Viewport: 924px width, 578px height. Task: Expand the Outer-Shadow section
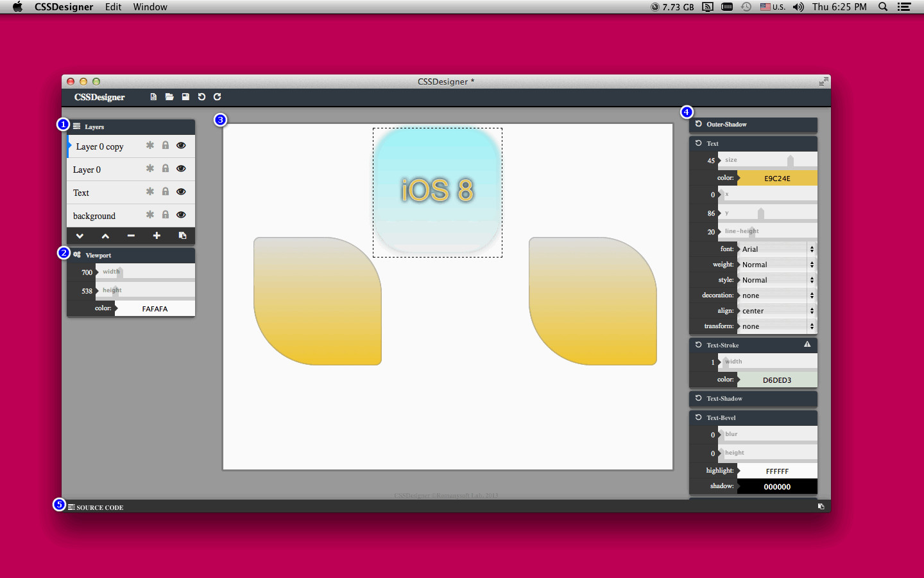pyautogui.click(x=753, y=125)
